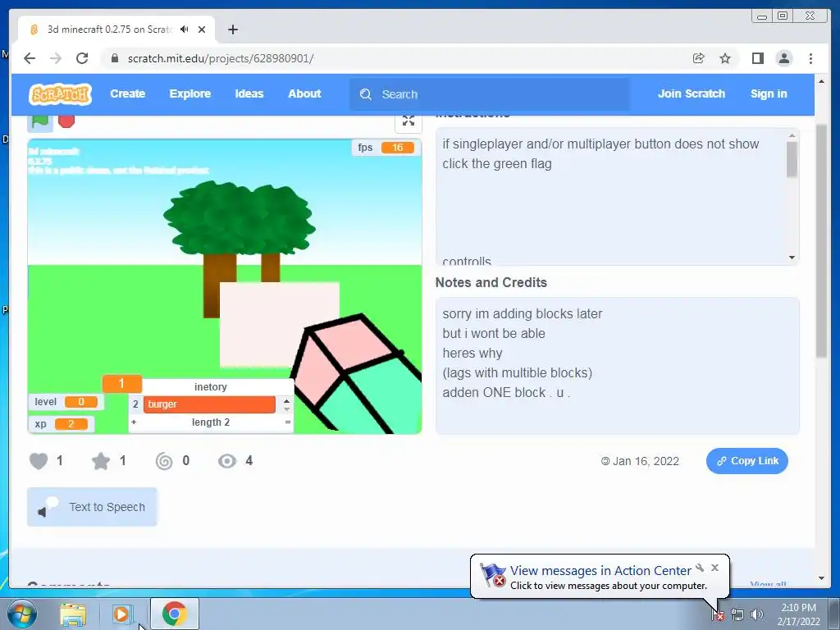Click the page scroll down arrow
The image size is (840, 630).
821,578
